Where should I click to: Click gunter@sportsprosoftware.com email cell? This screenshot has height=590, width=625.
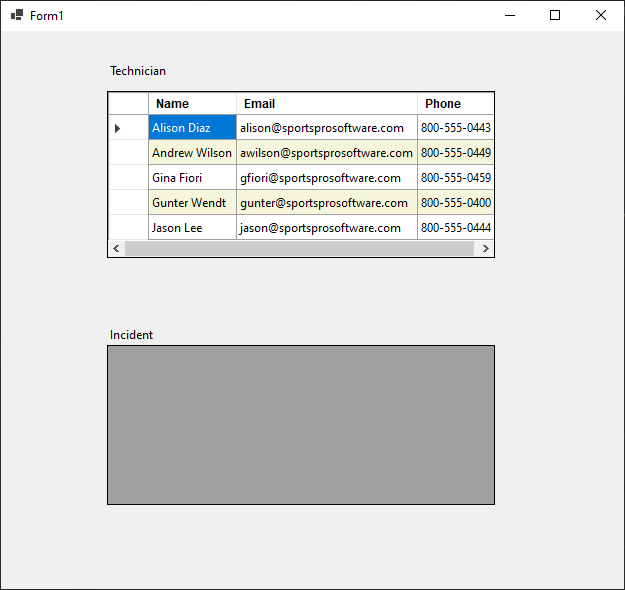point(327,203)
